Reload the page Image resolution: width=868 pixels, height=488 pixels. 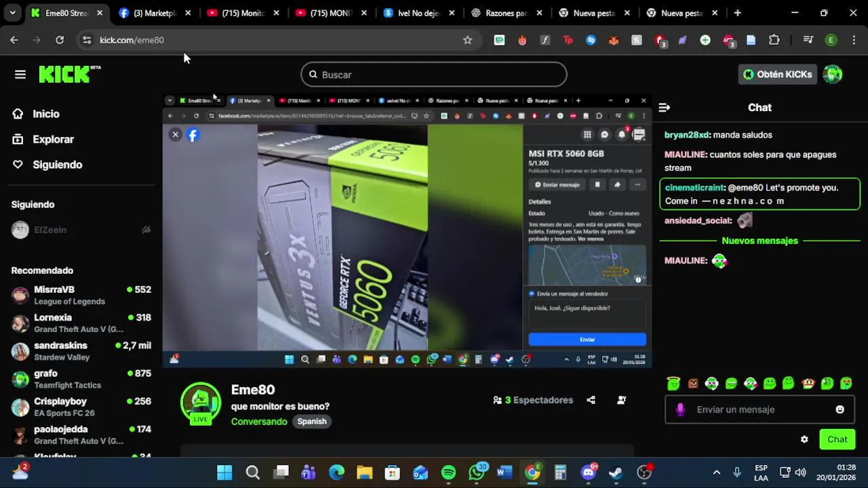(60, 40)
